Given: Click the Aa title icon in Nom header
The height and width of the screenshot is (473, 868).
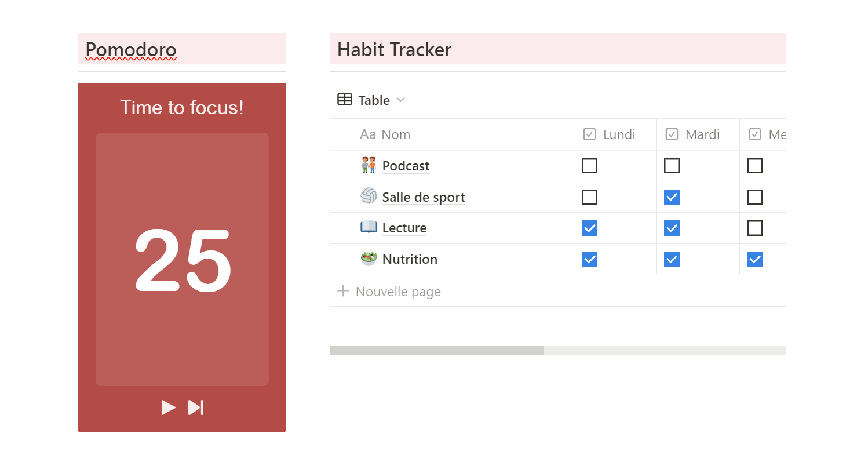Looking at the screenshot, I should pos(368,134).
